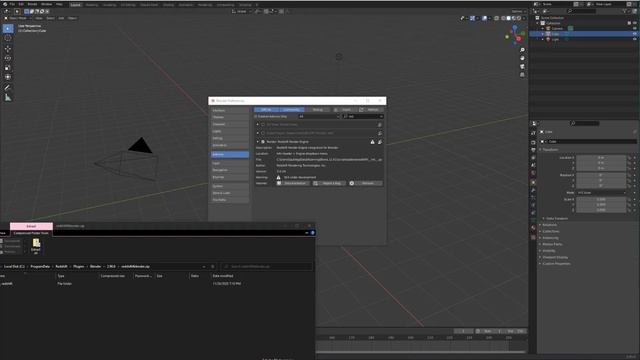The width and height of the screenshot is (640, 360).
Task: Open the Edit menu in Blender
Action: pos(21,4)
